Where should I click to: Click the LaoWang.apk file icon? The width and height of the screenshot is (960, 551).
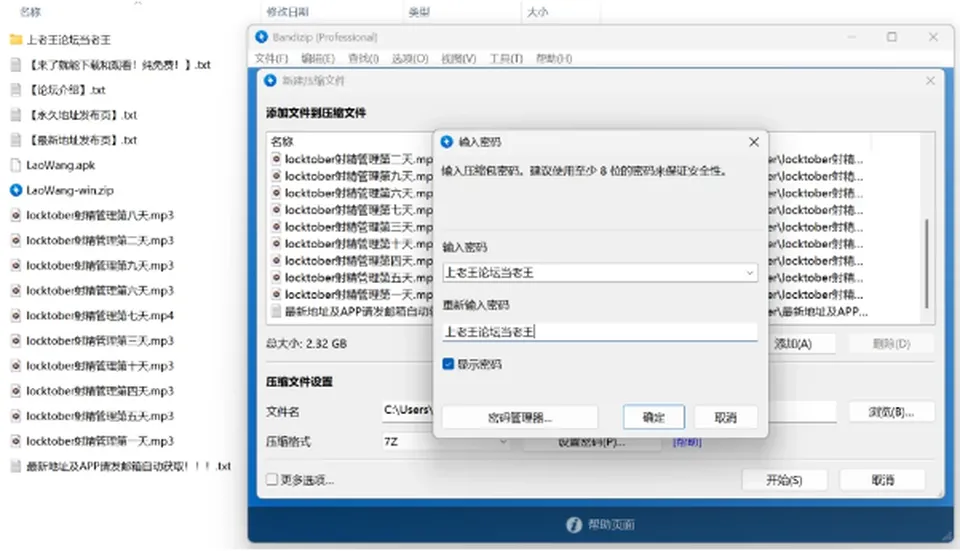(x=16, y=165)
